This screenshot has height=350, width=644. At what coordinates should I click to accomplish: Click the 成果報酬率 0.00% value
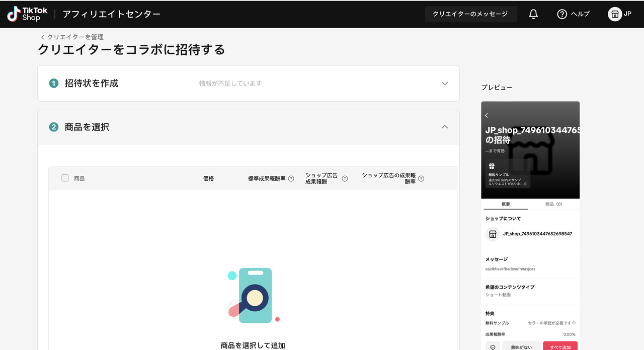click(569, 334)
